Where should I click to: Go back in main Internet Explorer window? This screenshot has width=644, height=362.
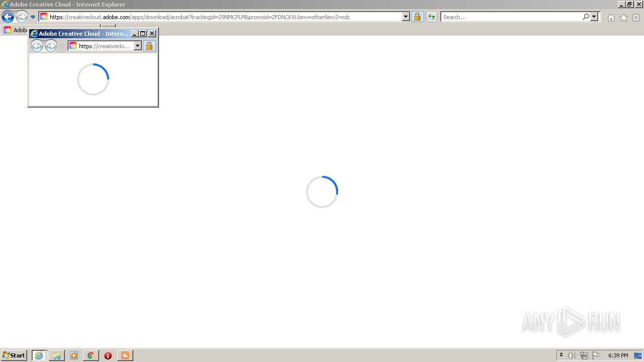pos(8,17)
